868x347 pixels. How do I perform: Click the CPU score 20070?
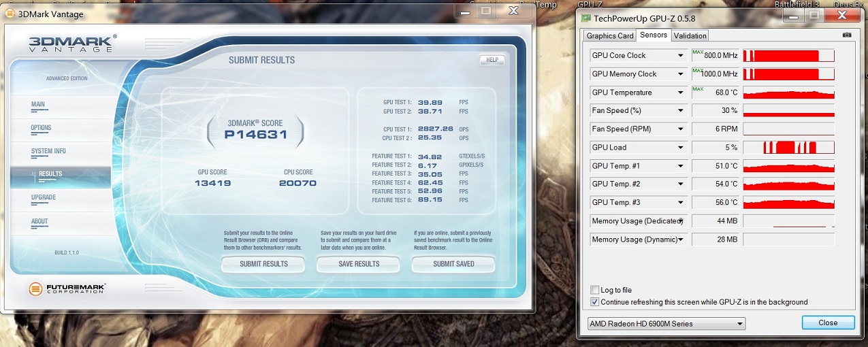(x=299, y=183)
